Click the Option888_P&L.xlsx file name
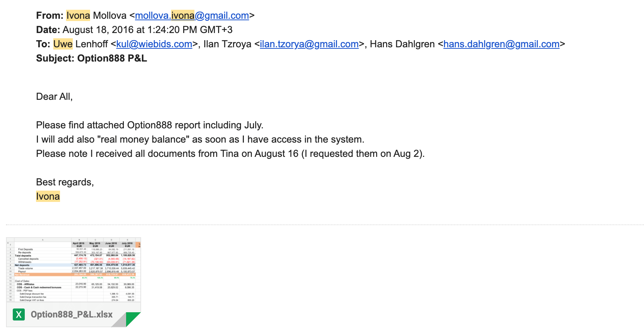This screenshot has height=334, width=644. 72,314
